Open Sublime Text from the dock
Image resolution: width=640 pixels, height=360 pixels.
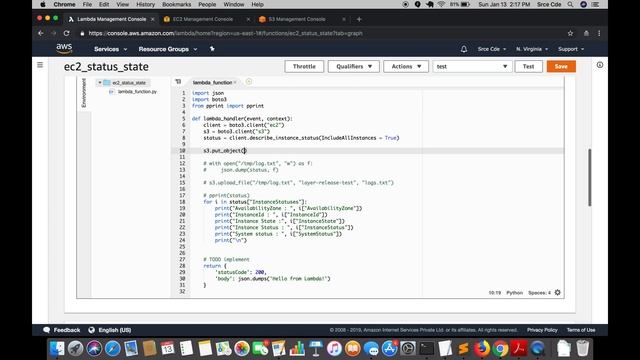(x=463, y=348)
